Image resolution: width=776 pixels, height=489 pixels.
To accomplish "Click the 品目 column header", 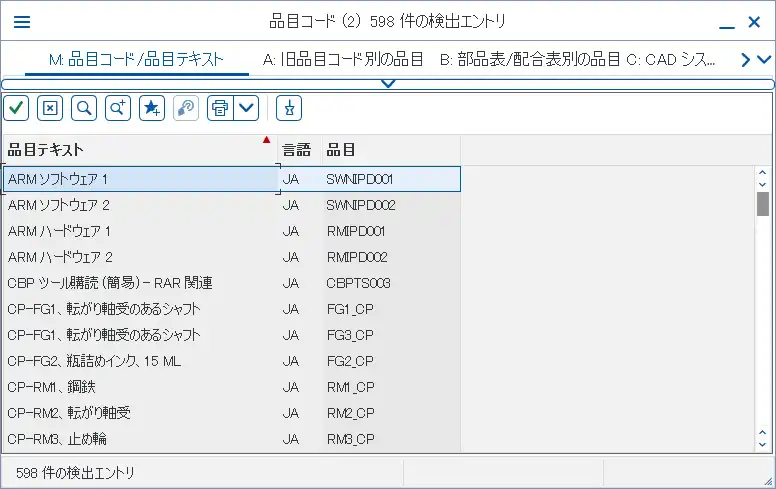I will pos(391,149).
